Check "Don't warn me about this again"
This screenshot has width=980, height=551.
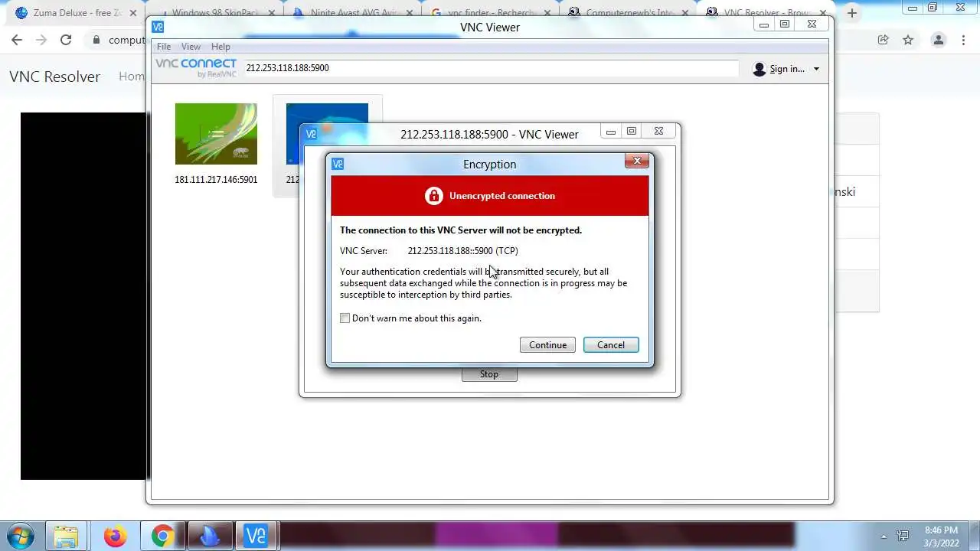pyautogui.click(x=345, y=318)
